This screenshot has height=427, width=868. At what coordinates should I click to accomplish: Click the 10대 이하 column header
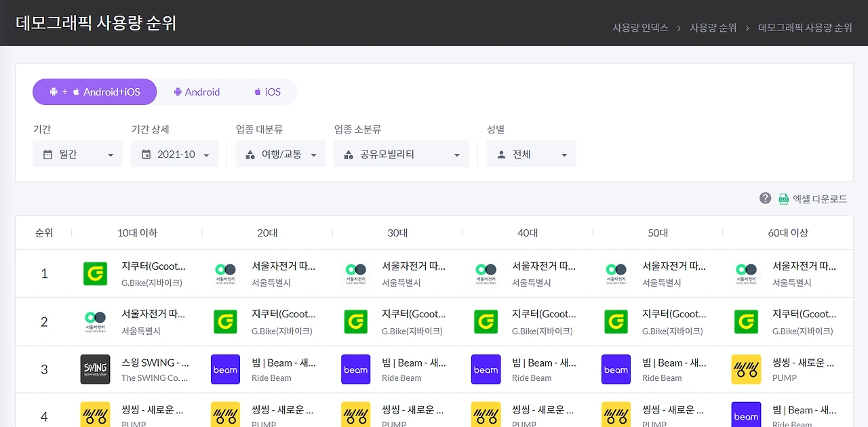137,233
